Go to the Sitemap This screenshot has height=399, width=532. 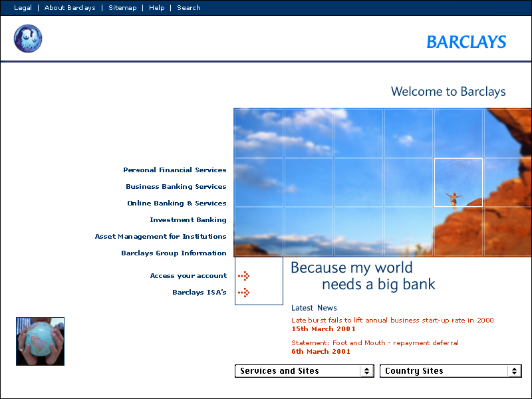tap(122, 7)
